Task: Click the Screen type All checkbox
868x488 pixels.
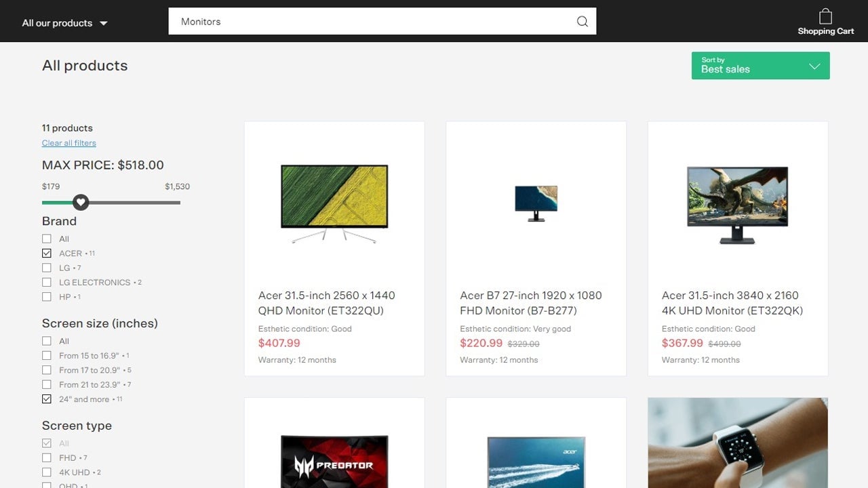Action: tap(47, 443)
